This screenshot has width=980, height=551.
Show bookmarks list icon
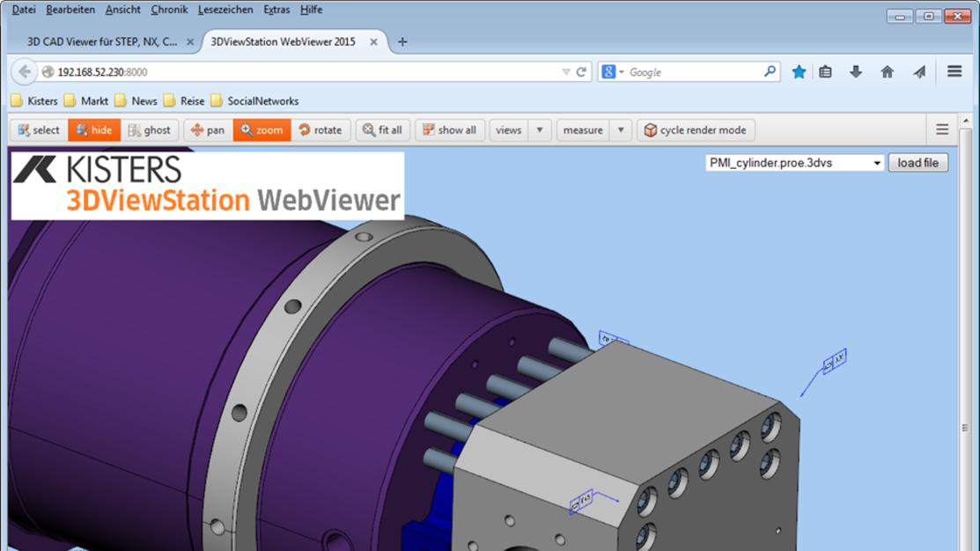coord(825,72)
